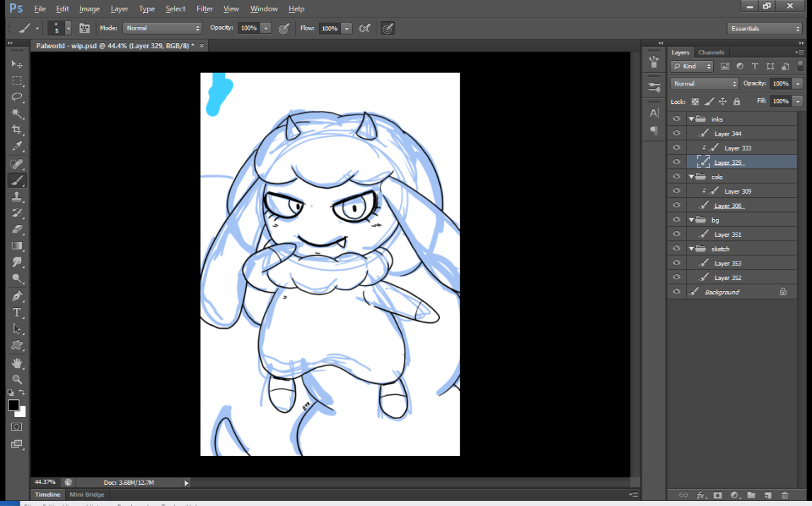Select the Lasso tool
The image size is (812, 506).
tap(17, 97)
